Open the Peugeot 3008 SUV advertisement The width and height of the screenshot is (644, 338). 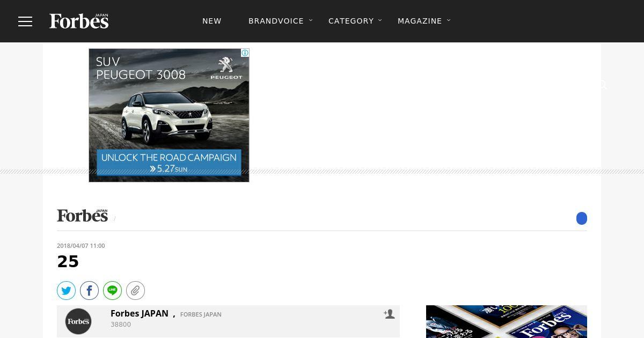pos(169,115)
